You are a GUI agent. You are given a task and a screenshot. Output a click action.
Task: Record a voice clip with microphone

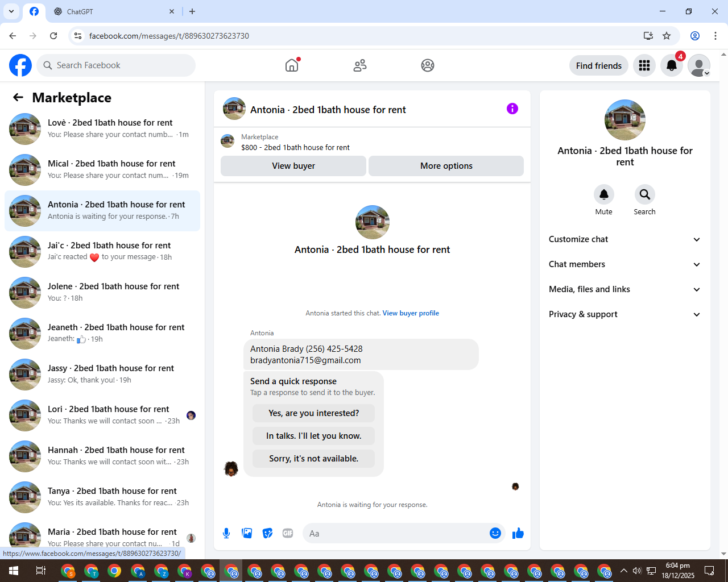pyautogui.click(x=226, y=533)
